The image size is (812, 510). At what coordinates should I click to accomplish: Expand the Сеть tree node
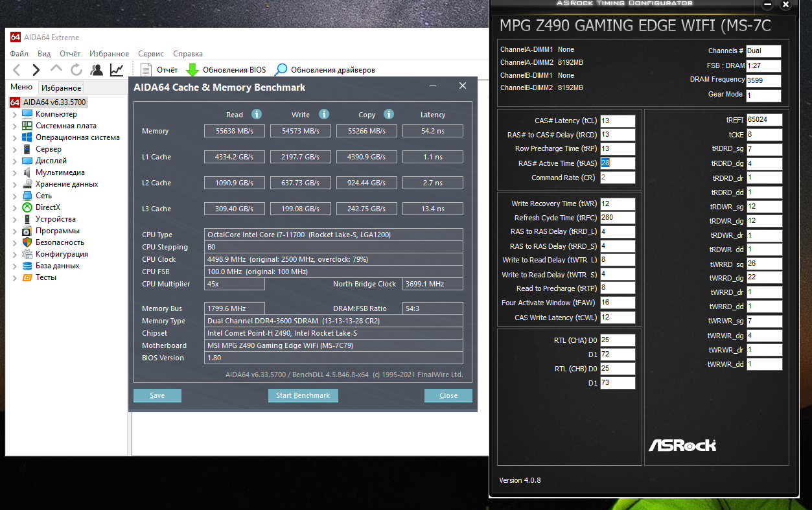tap(15, 196)
